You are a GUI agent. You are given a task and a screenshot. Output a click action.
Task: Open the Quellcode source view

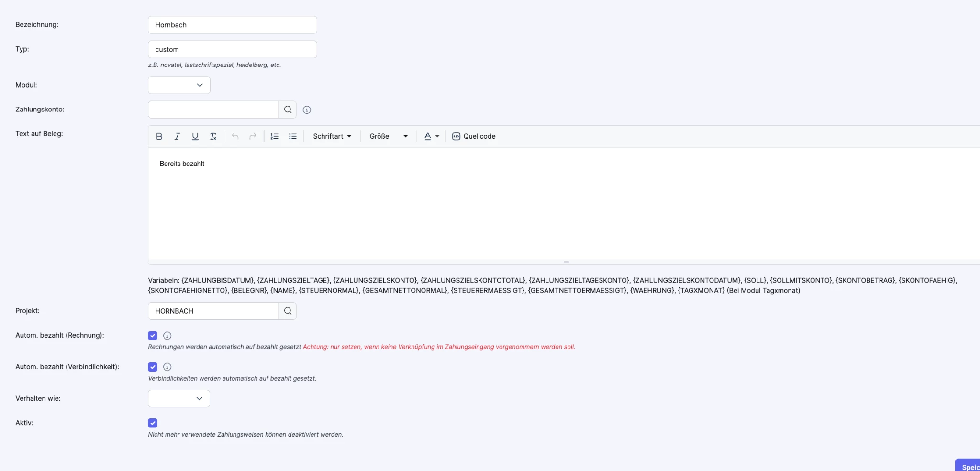pyautogui.click(x=474, y=136)
